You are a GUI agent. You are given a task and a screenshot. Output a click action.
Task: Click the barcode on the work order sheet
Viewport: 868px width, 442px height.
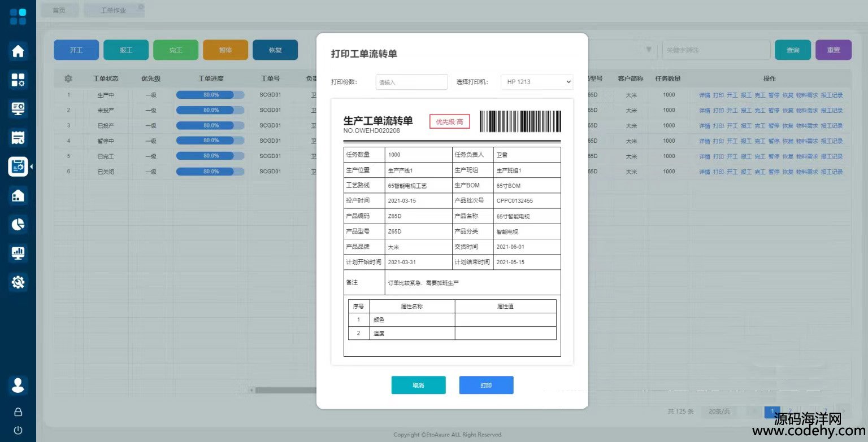[x=520, y=121]
